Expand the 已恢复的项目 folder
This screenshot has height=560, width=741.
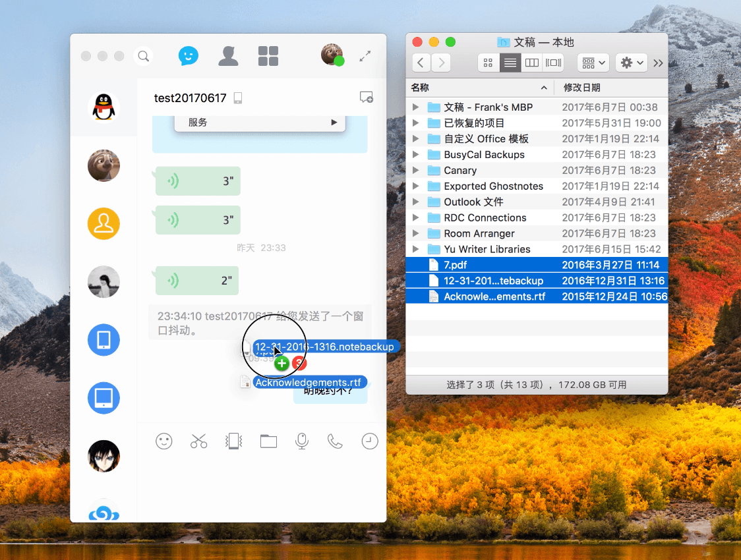pos(415,123)
